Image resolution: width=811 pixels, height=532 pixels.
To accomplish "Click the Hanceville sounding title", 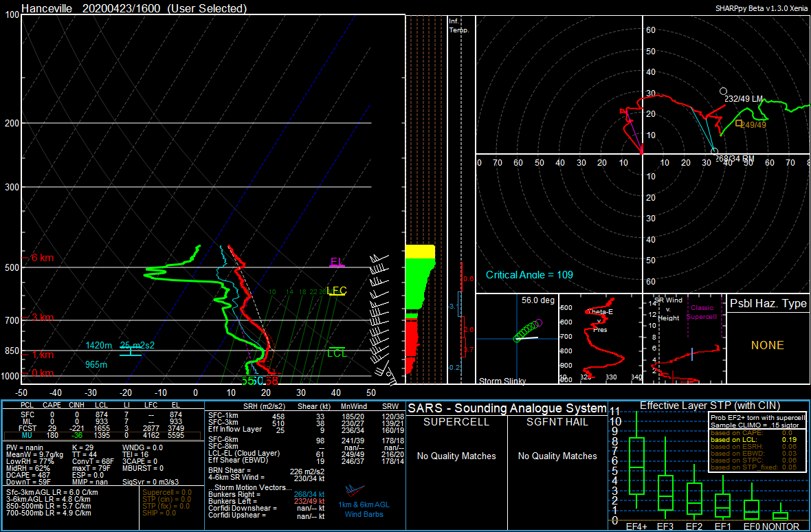I will [x=134, y=8].
